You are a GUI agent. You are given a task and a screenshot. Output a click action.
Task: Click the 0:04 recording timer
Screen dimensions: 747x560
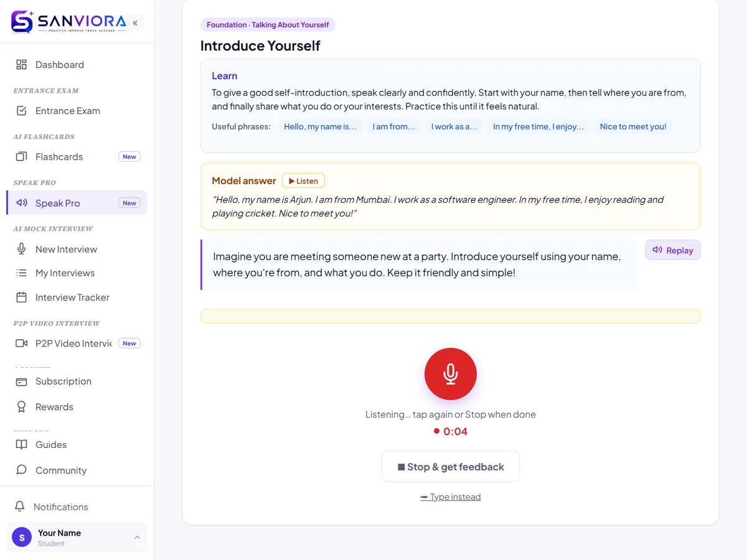point(451,432)
